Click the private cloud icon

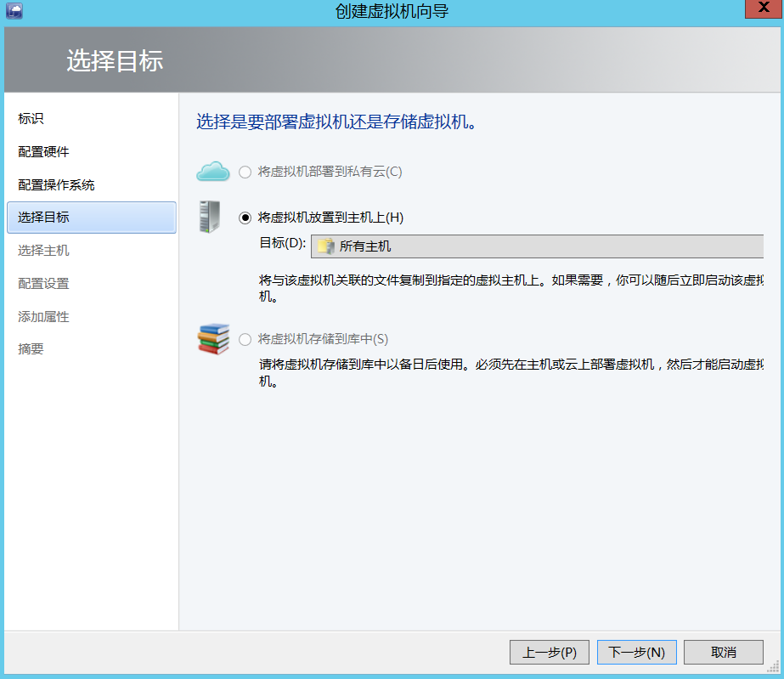pos(213,171)
